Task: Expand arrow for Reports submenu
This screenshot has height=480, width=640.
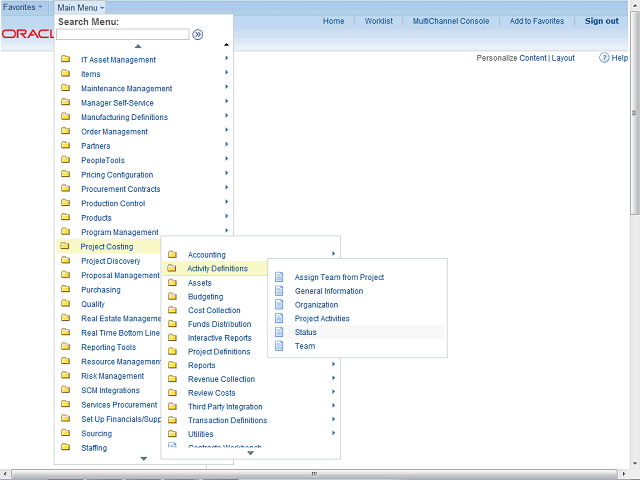Action: coord(333,364)
